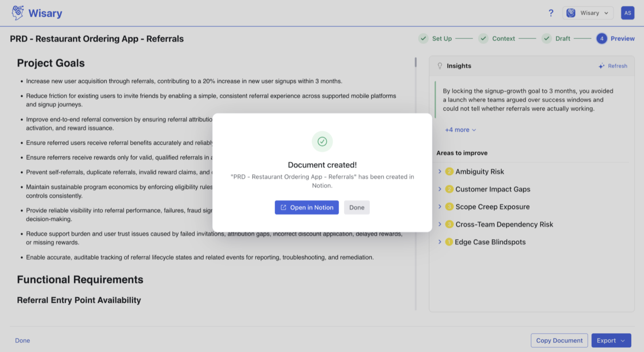Viewport: 644px width, 352px height.
Task: Click the 20% increase goal bullet
Action: 184,81
